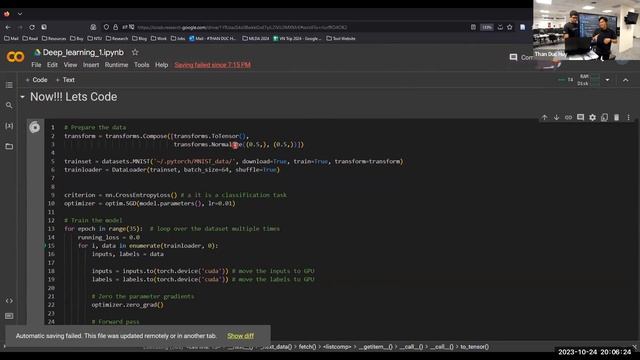The height and width of the screenshot is (360, 640).
Task: Open the Mail bookmarks folder
Action: pyautogui.click(x=11, y=38)
